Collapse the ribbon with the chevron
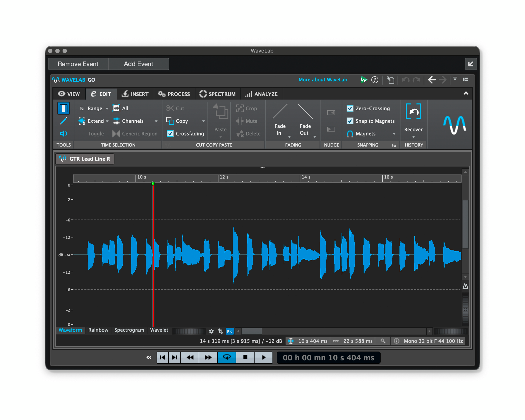The width and height of the screenshot is (525, 420). 466,93
